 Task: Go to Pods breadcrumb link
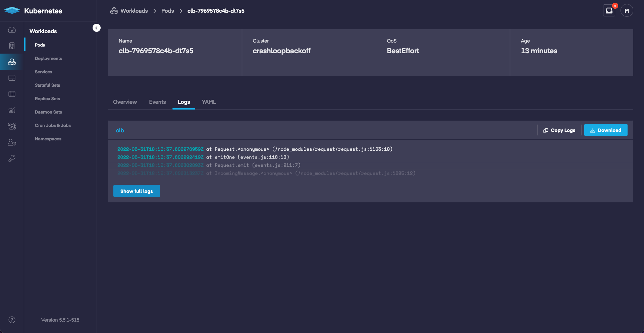coord(167,11)
